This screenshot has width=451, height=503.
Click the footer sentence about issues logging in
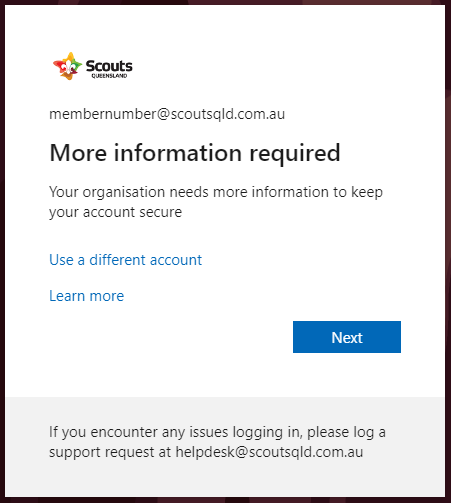217,442
